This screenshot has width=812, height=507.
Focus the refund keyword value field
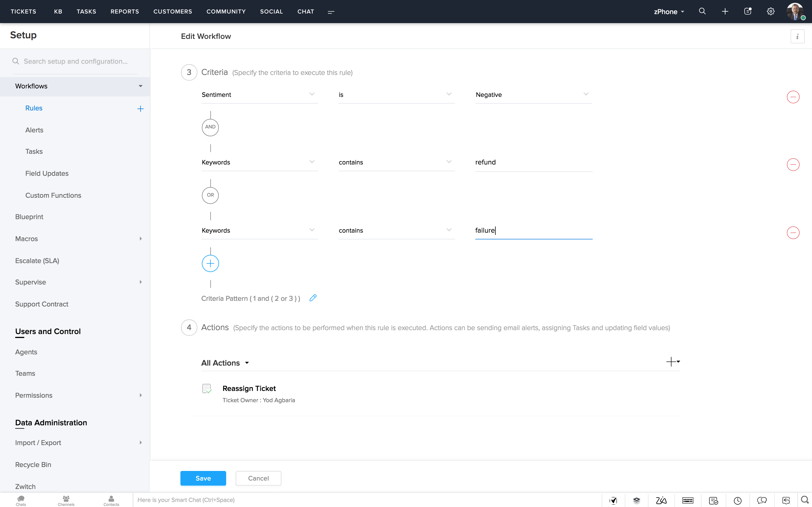533,163
